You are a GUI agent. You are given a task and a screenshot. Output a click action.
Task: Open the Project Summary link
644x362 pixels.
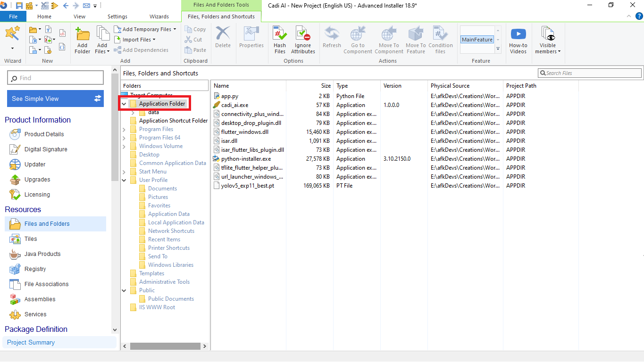31,343
